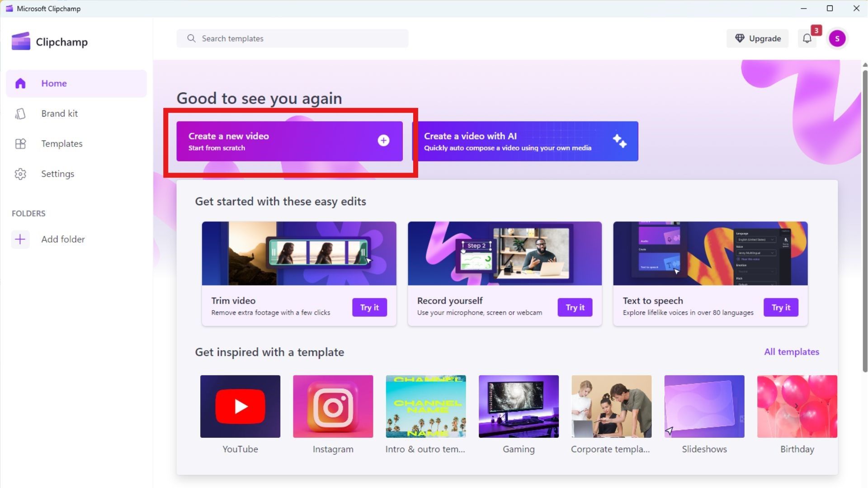Click the Trim video title text
The image size is (868, 488).
233,300
